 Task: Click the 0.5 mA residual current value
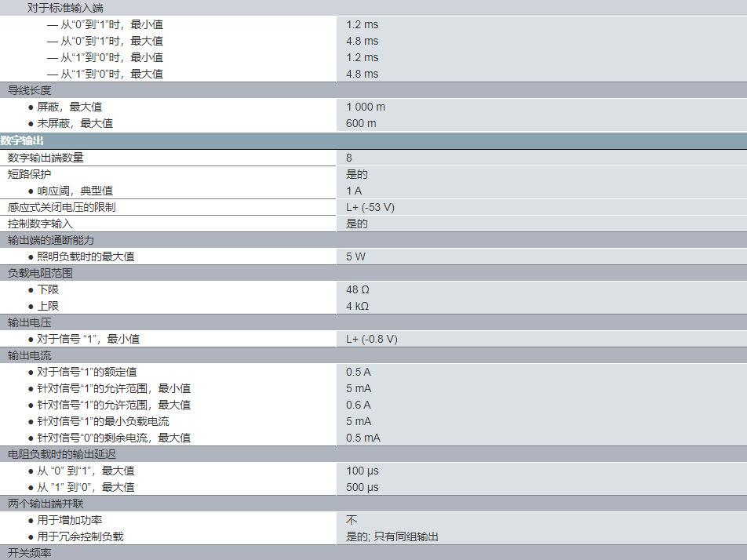[363, 438]
